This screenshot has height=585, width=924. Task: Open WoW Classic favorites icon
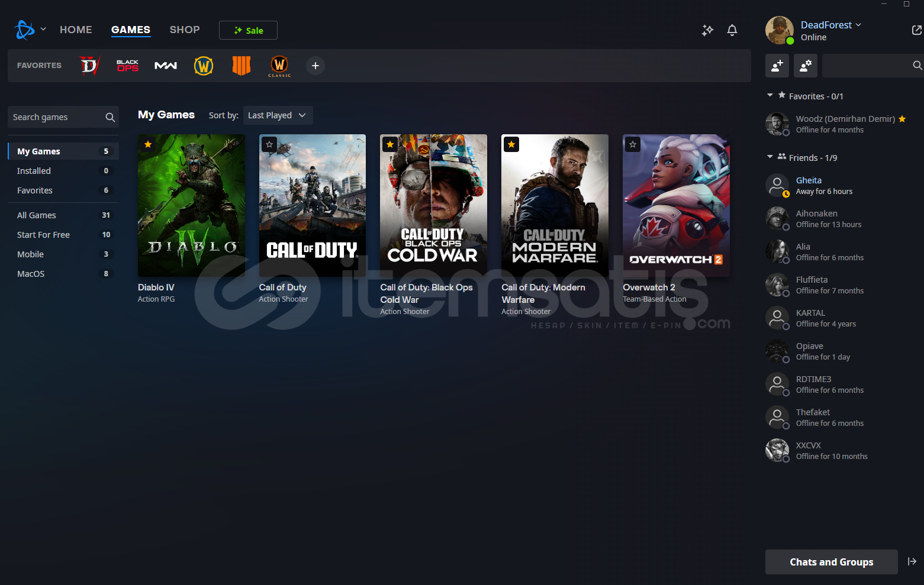279,66
